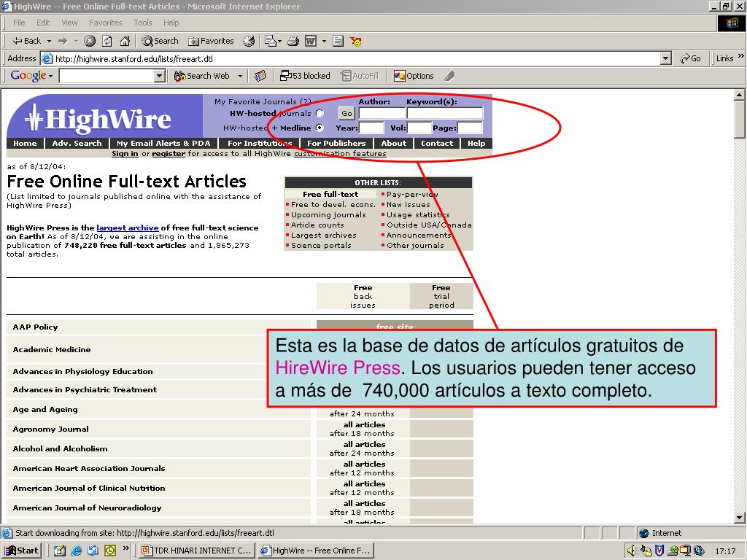
Task: Open the Agronomy Journal link
Action: click(50, 429)
